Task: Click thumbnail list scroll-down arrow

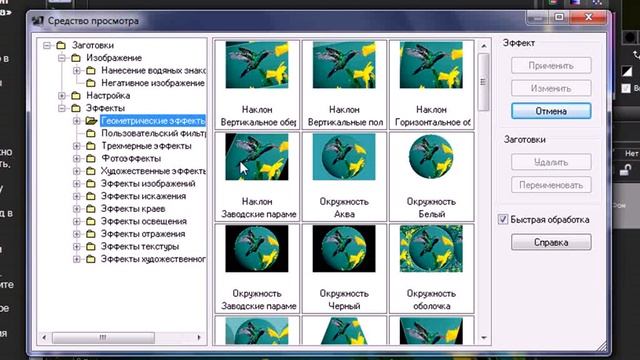Action: (484, 338)
